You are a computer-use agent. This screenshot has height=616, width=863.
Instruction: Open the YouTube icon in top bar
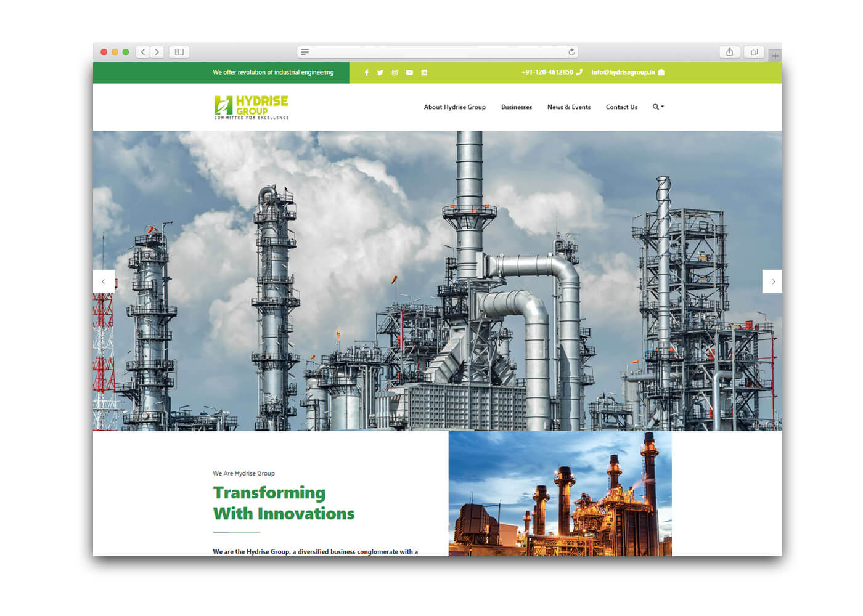tap(409, 73)
